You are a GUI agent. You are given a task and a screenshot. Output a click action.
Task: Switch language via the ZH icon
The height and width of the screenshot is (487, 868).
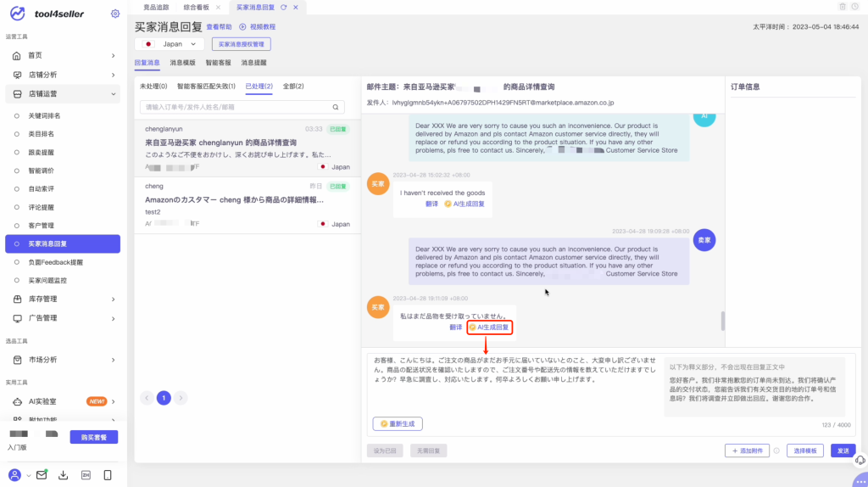pos(86,475)
